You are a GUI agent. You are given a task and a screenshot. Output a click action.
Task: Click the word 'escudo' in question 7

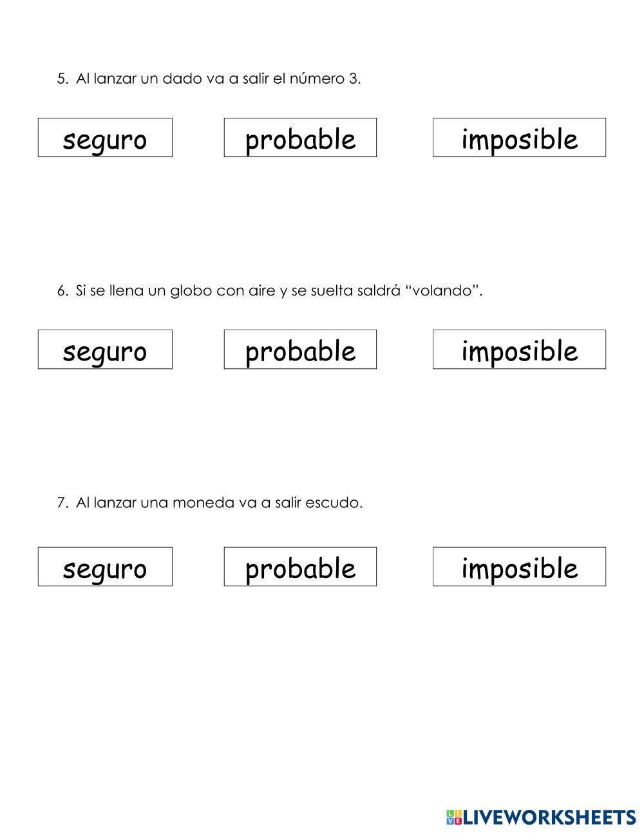pos(341,503)
